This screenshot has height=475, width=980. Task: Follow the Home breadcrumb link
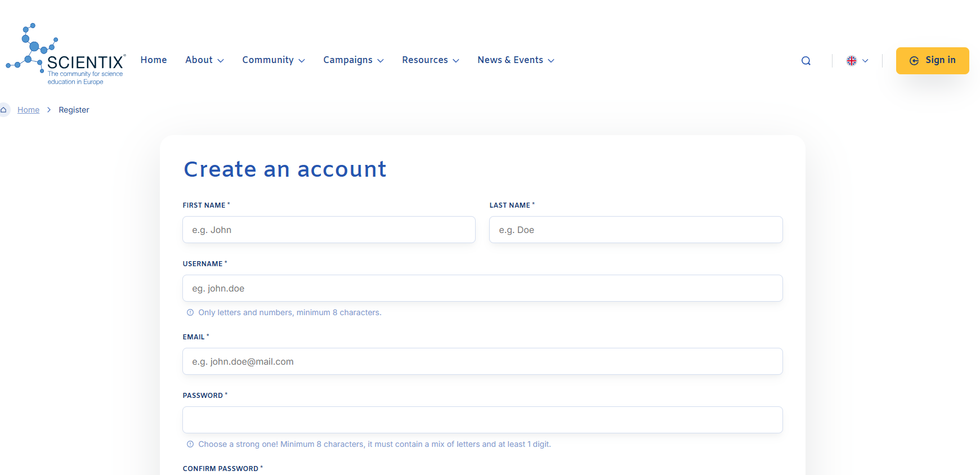28,110
